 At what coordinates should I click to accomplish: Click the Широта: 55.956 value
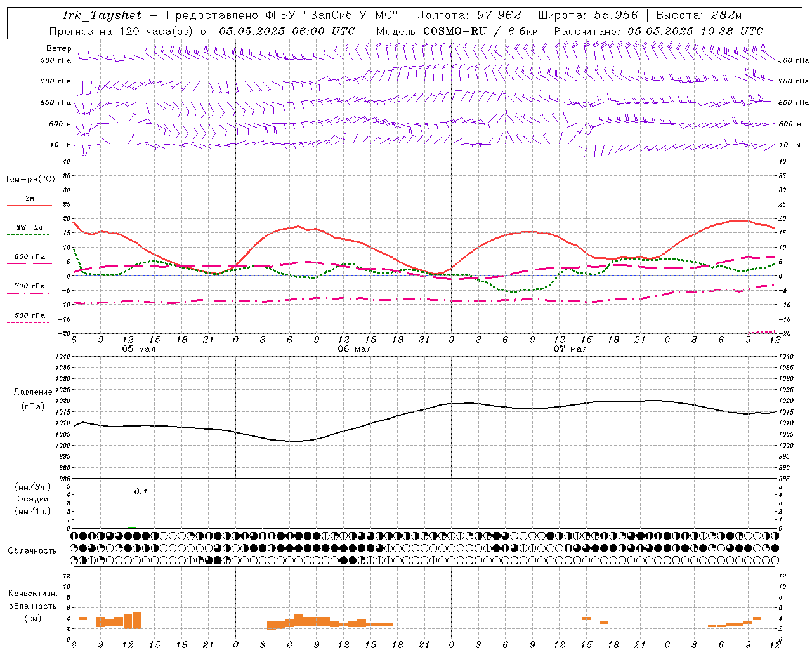(588, 15)
